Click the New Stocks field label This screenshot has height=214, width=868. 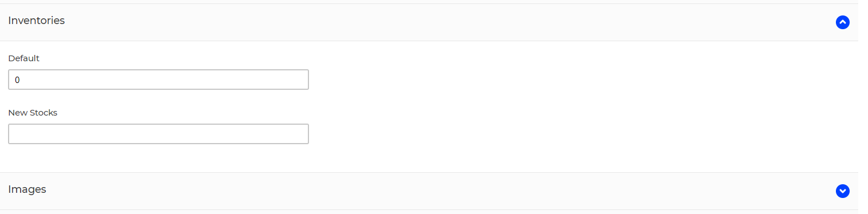33,113
